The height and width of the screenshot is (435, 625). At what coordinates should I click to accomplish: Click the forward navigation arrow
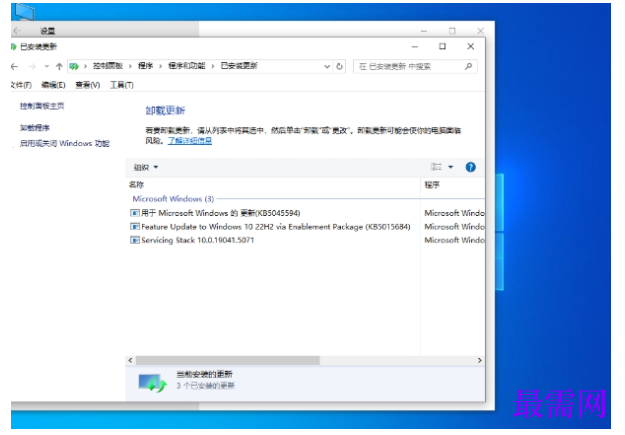(33, 67)
